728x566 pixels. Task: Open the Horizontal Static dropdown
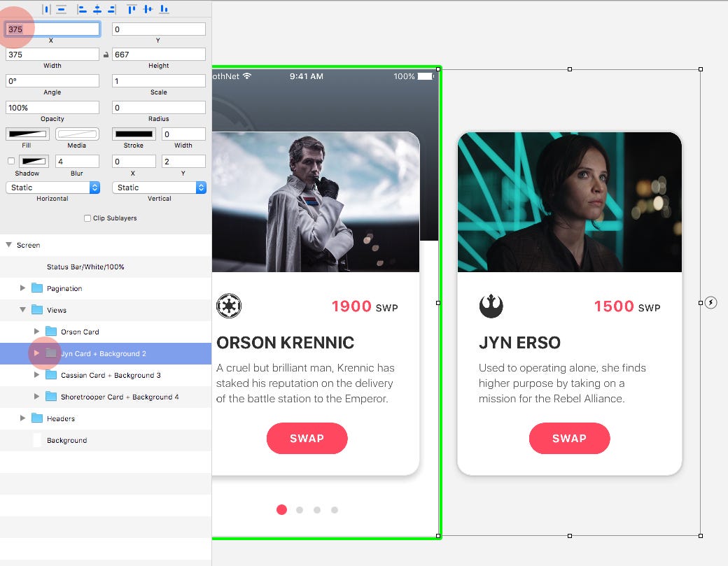[53, 188]
